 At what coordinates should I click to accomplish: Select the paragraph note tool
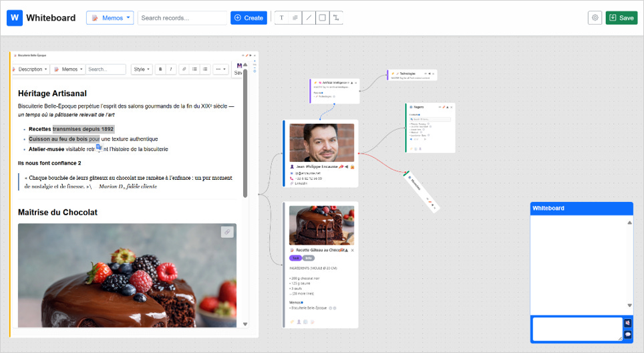coord(295,17)
